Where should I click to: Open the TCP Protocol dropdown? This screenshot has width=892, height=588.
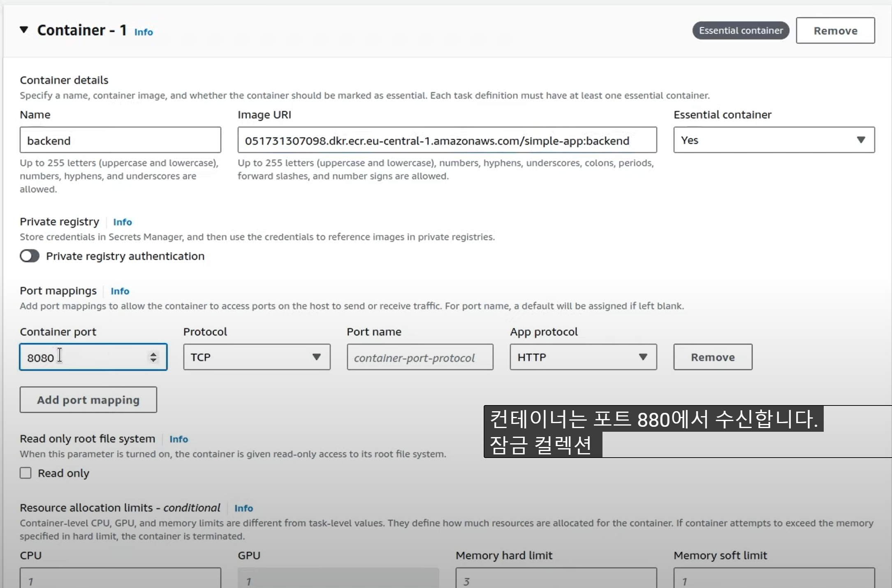click(x=257, y=357)
